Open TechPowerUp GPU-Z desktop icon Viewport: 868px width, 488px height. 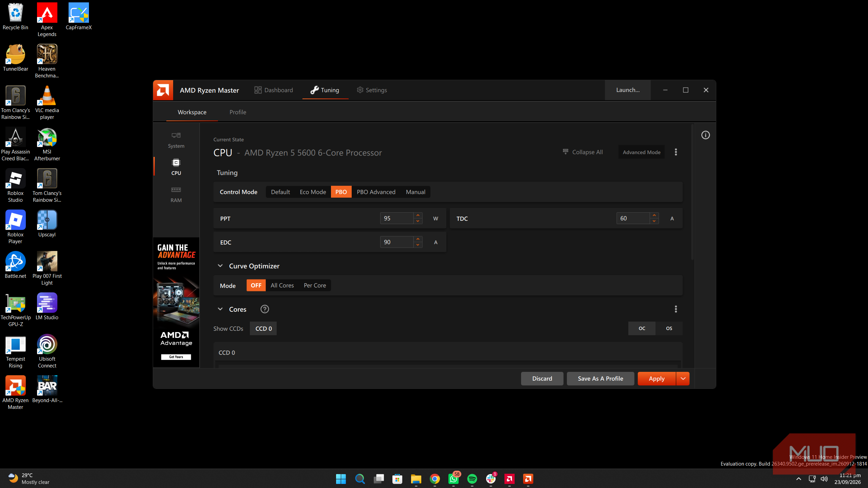(16, 310)
